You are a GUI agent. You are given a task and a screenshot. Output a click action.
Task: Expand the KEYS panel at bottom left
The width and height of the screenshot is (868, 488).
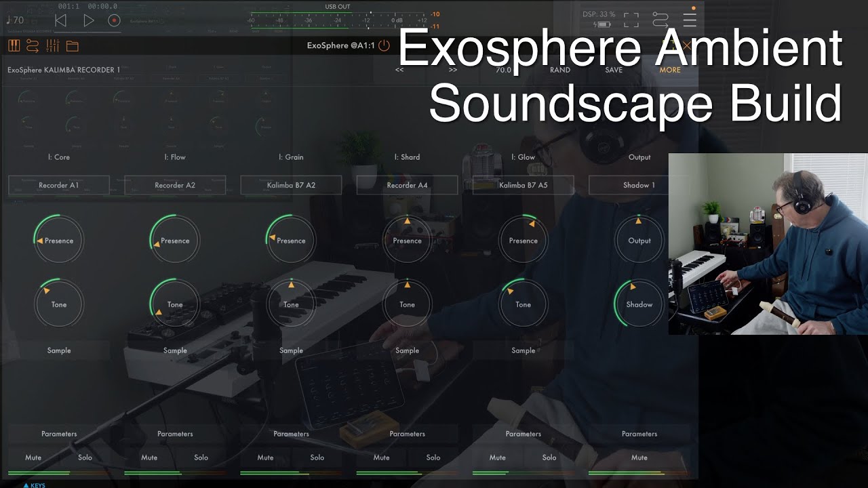35,485
